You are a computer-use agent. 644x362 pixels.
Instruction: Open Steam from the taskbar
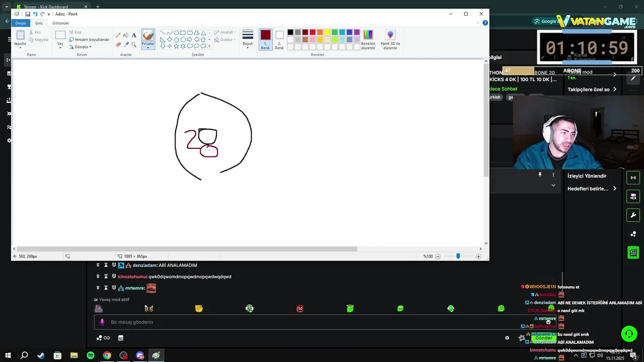[41, 355]
